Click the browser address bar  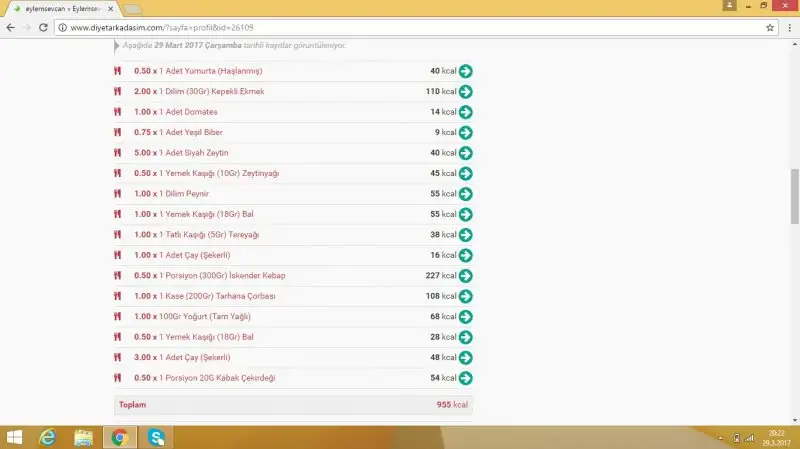tap(400, 28)
